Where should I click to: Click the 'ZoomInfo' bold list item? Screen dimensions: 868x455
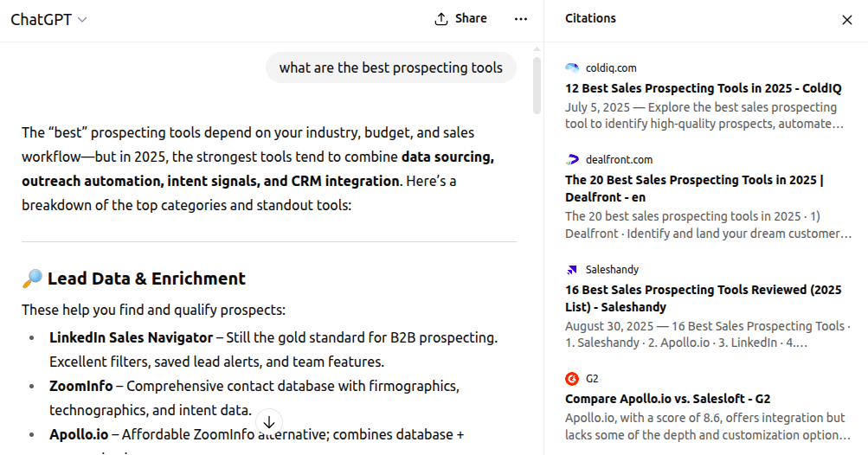[80, 386]
